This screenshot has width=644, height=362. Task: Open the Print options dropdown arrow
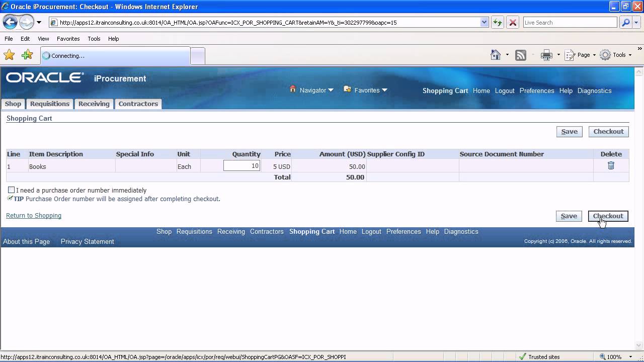pos(558,55)
